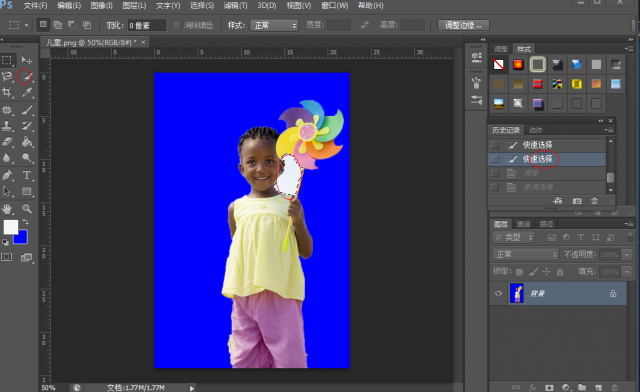Select the Blur tool

[x=7, y=158]
